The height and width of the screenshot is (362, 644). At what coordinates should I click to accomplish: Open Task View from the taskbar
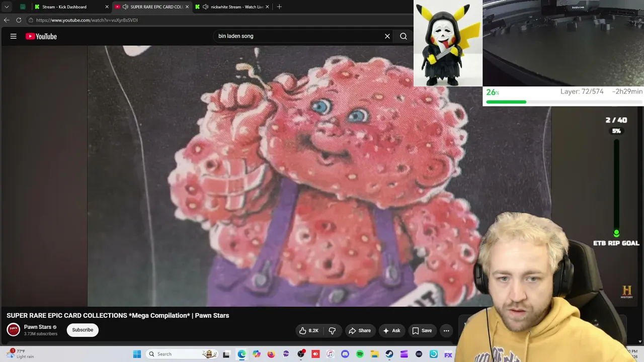click(x=226, y=354)
